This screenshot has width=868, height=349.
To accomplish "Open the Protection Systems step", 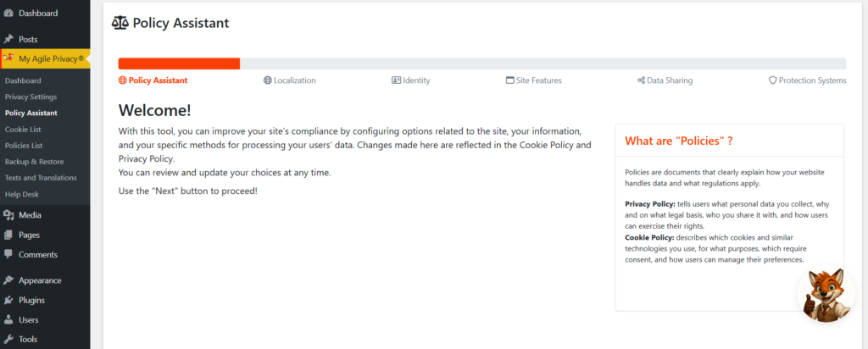I will 807,80.
